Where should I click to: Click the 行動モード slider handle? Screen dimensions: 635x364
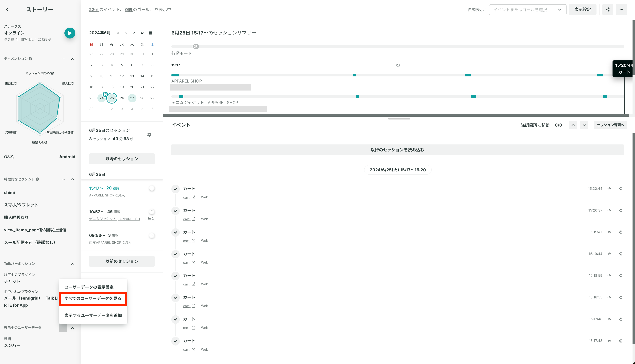click(x=196, y=46)
